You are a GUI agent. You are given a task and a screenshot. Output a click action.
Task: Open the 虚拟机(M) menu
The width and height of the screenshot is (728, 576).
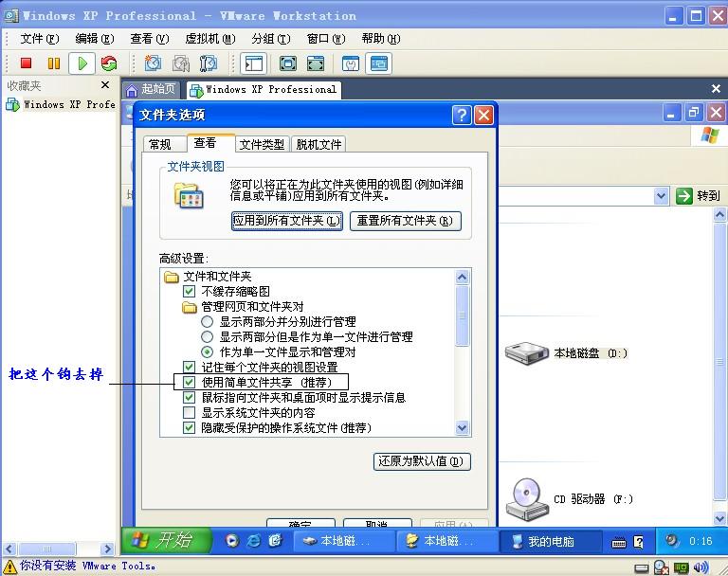(209, 39)
